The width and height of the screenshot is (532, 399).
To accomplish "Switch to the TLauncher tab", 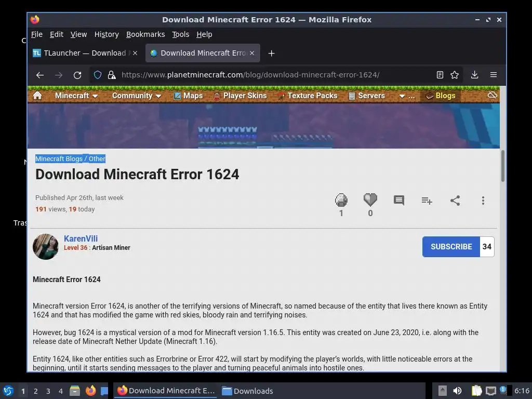I will pos(85,53).
